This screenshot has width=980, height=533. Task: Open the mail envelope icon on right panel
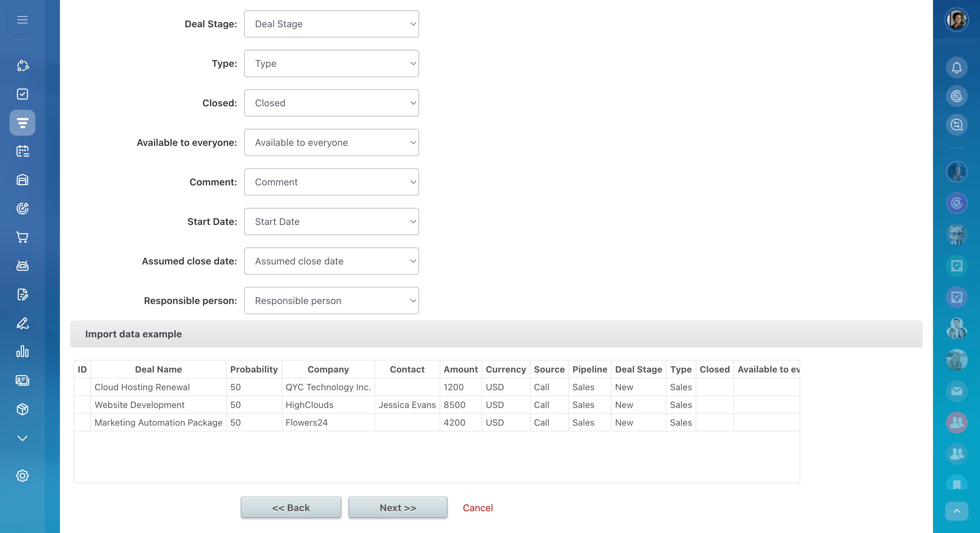957,391
